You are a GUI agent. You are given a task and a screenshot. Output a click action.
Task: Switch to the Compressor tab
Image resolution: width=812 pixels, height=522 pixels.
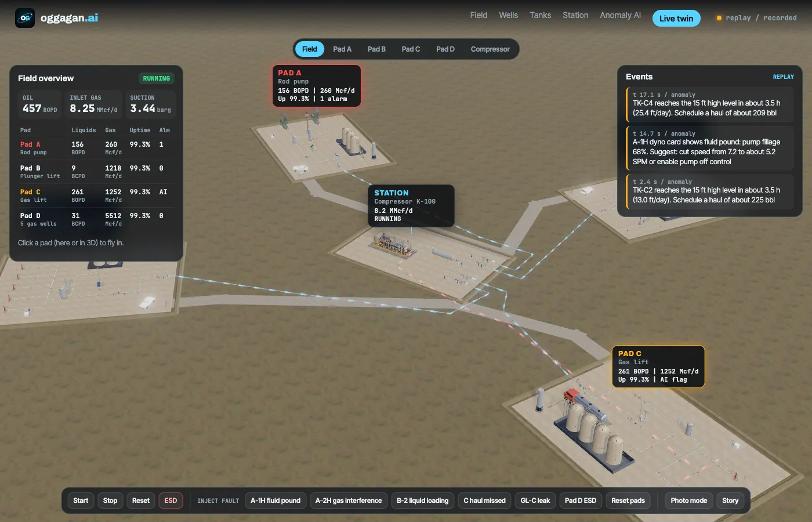coord(490,49)
